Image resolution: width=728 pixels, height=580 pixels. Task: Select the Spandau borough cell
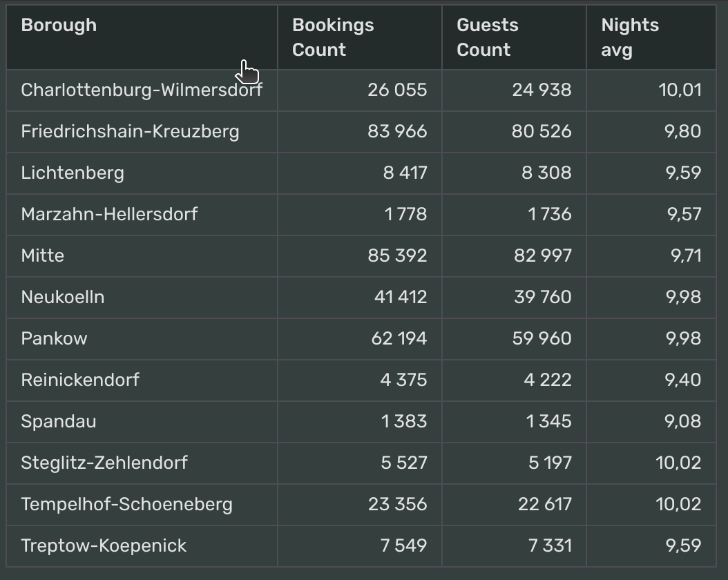click(x=142, y=422)
